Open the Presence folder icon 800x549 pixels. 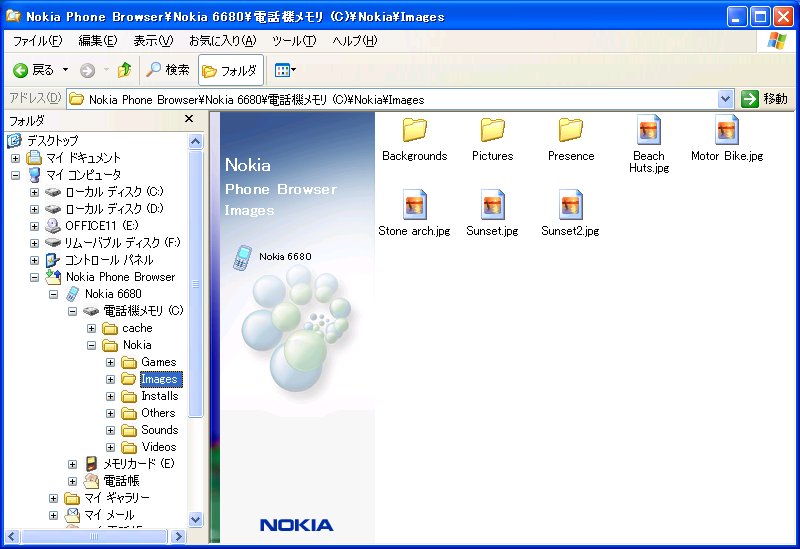[x=570, y=129]
